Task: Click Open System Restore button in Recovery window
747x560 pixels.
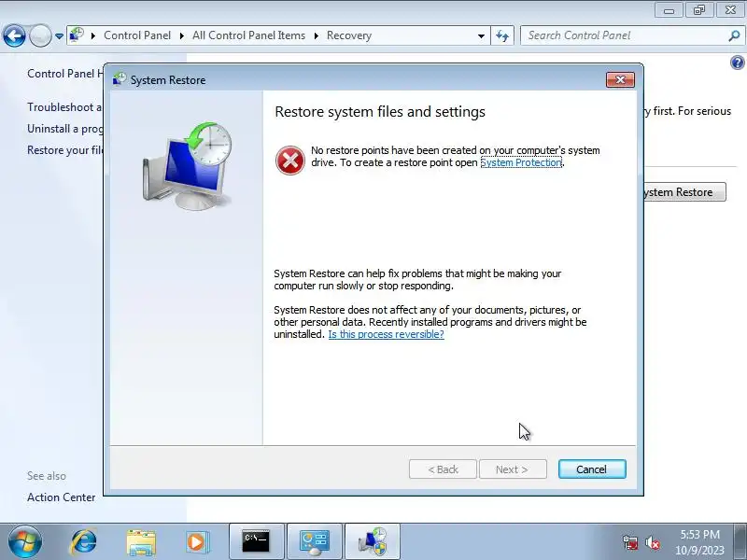Action: click(684, 192)
